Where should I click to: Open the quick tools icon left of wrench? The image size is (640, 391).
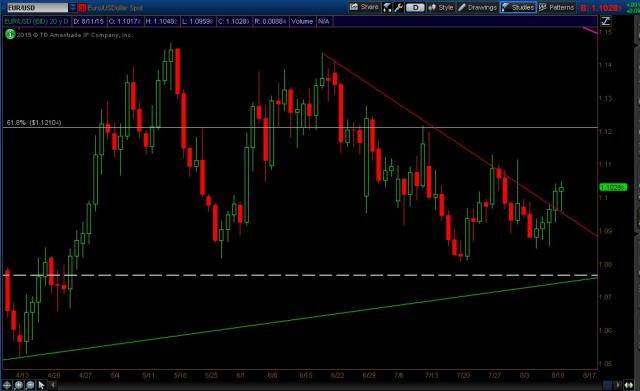click(x=387, y=7)
